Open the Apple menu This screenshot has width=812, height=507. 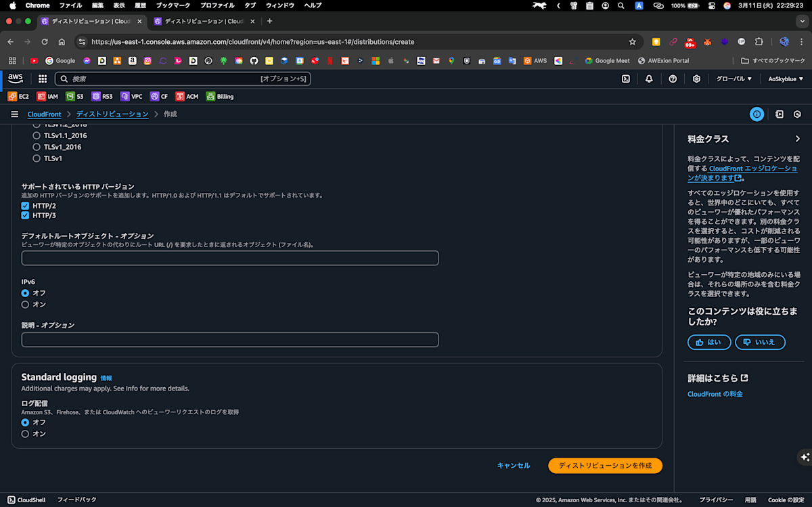tap(12, 5)
